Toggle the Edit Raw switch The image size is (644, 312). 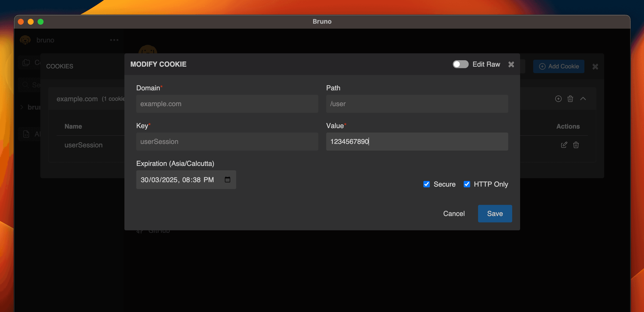point(460,64)
